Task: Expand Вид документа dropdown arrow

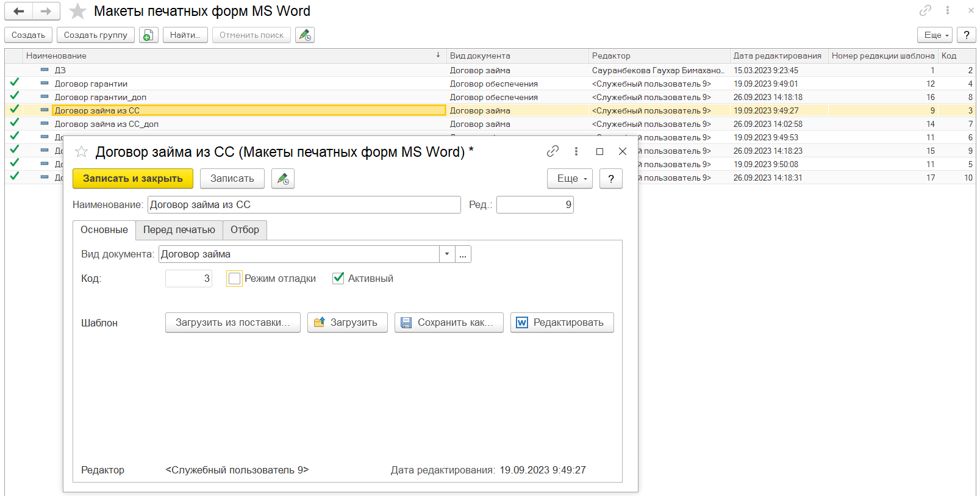Action: click(x=447, y=254)
